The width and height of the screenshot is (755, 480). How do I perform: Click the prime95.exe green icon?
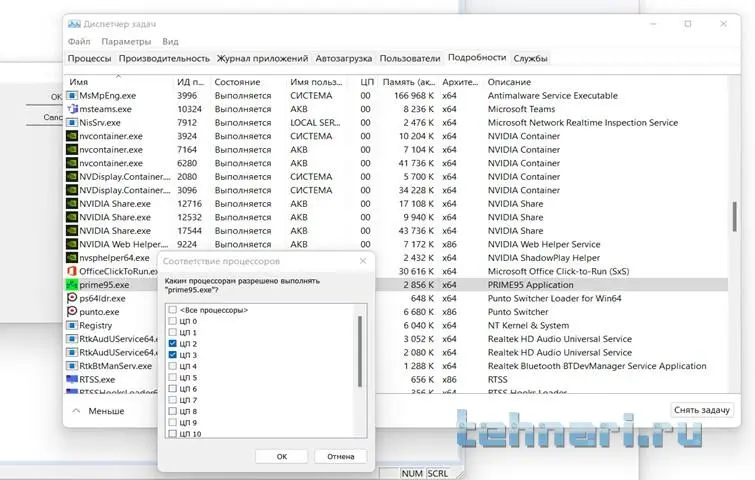tap(72, 285)
